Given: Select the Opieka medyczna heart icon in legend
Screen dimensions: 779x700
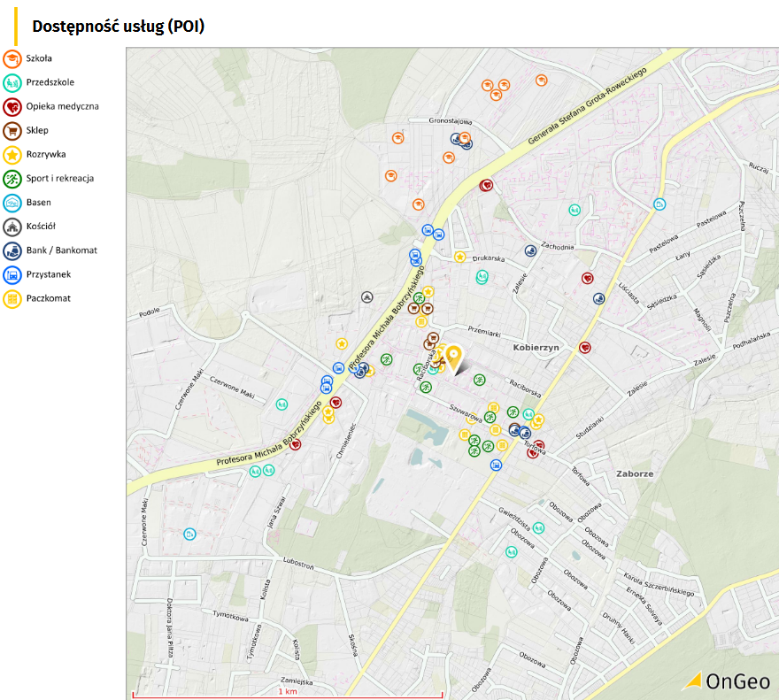Looking at the screenshot, I should 12,106.
